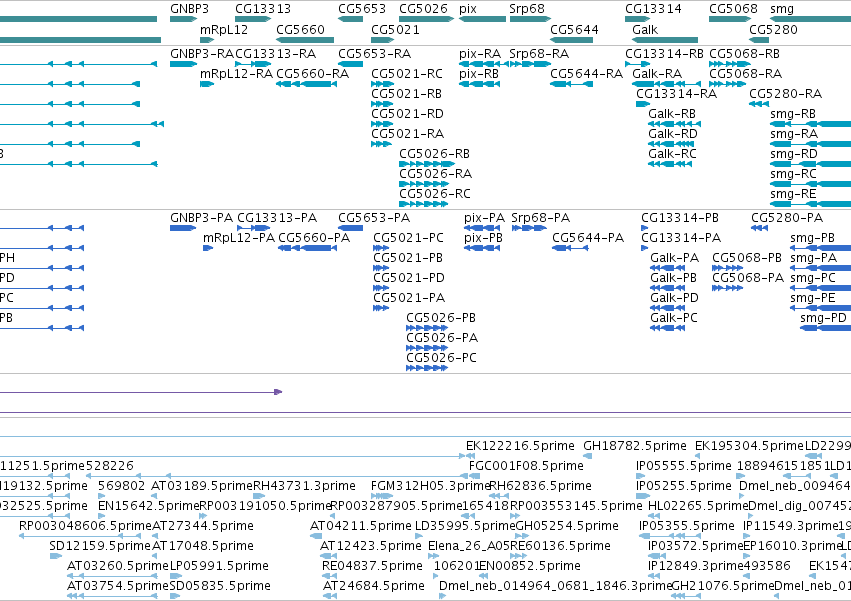Click the mRpL12 gene label

[224, 29]
